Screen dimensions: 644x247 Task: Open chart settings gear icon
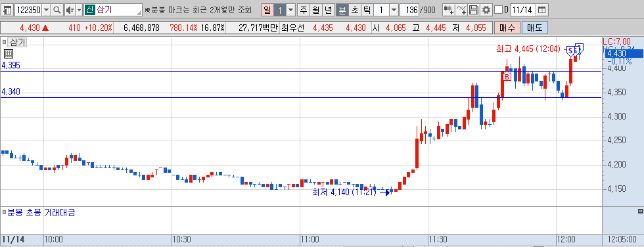[486, 10]
